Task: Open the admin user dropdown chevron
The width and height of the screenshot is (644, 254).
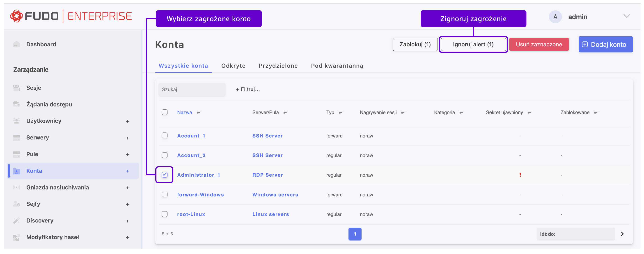Action: click(626, 16)
